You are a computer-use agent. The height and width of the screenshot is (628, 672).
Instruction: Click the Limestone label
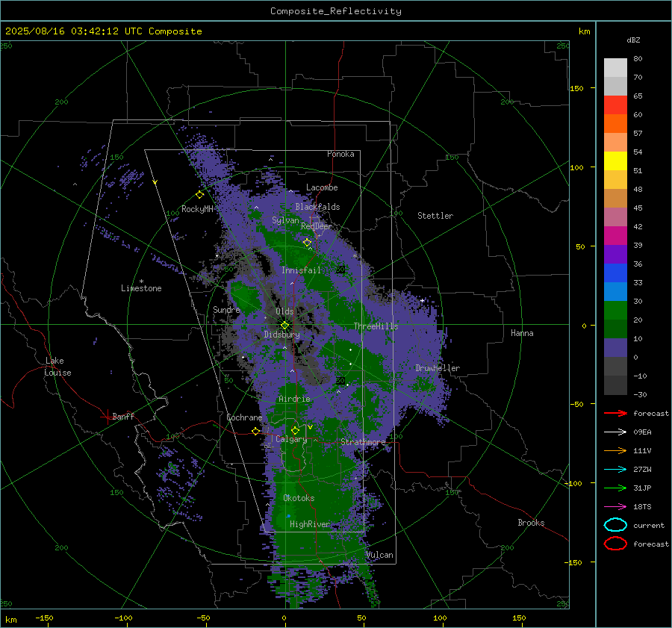coord(141,288)
